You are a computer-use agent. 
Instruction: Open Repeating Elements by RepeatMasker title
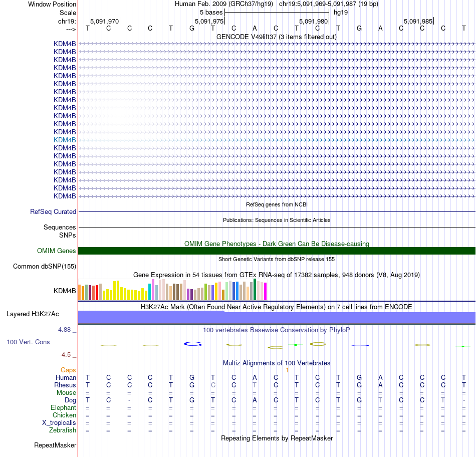tap(277, 438)
